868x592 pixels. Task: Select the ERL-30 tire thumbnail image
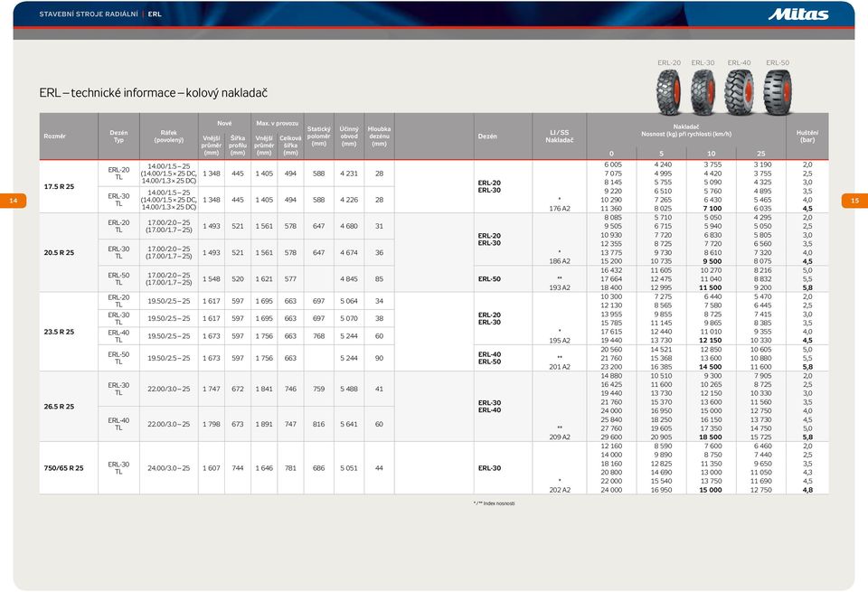703,92
